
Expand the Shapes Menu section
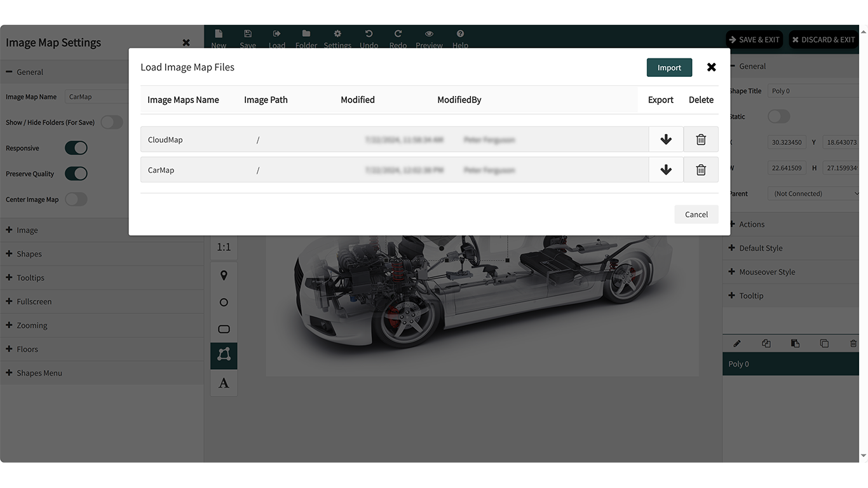click(x=102, y=373)
